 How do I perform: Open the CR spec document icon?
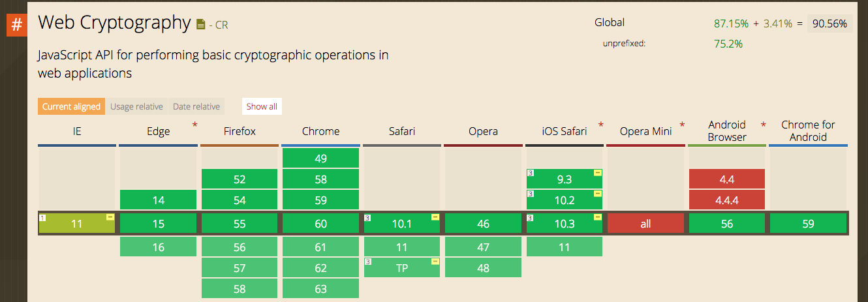pos(201,25)
